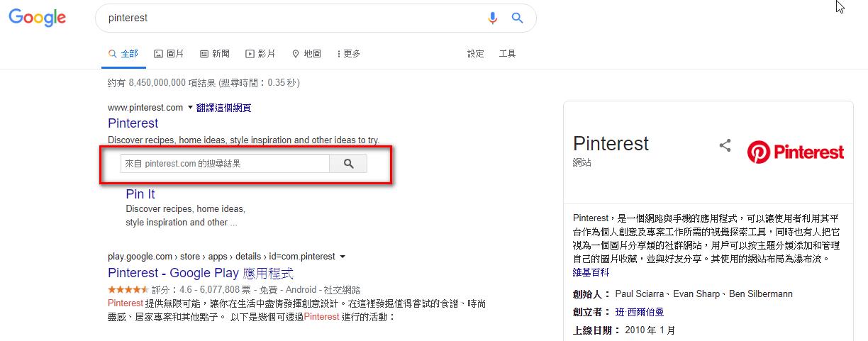
Task: Click the 班·西爾伯曼 founder link
Action: (x=640, y=312)
